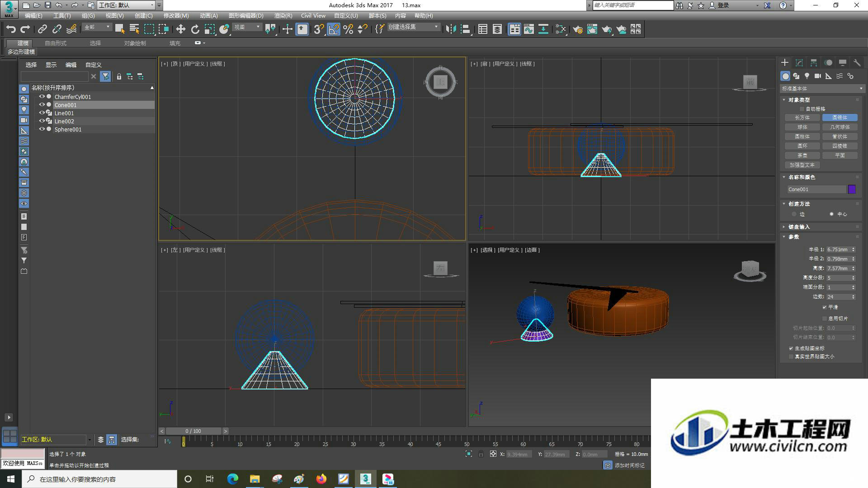Open the 编辑(E) menu
This screenshot has width=868, height=488.
click(x=33, y=15)
